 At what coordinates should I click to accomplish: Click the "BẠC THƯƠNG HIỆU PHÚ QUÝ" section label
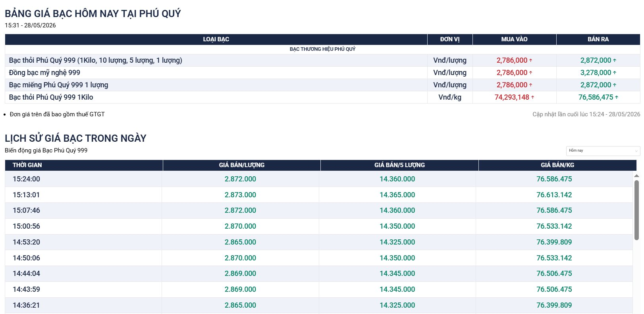pos(322,49)
